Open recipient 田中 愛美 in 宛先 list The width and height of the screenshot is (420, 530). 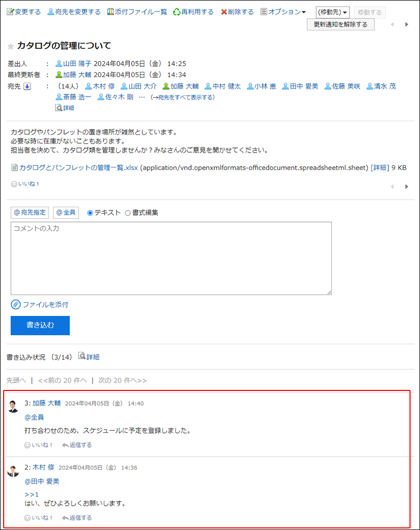[300, 86]
